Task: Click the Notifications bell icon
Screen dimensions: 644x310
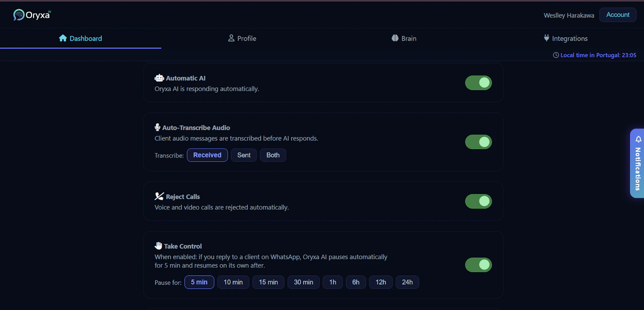Action: 638,139
